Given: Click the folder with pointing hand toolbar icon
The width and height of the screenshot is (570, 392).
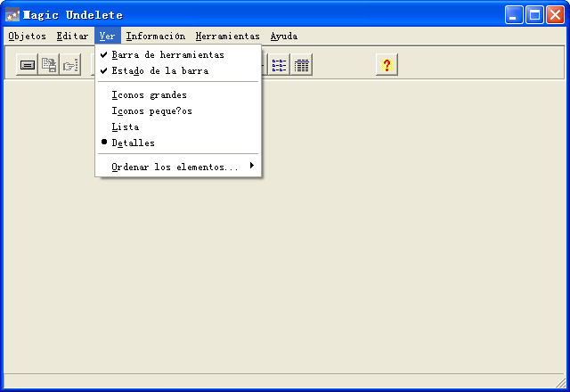Looking at the screenshot, I should click(70, 65).
